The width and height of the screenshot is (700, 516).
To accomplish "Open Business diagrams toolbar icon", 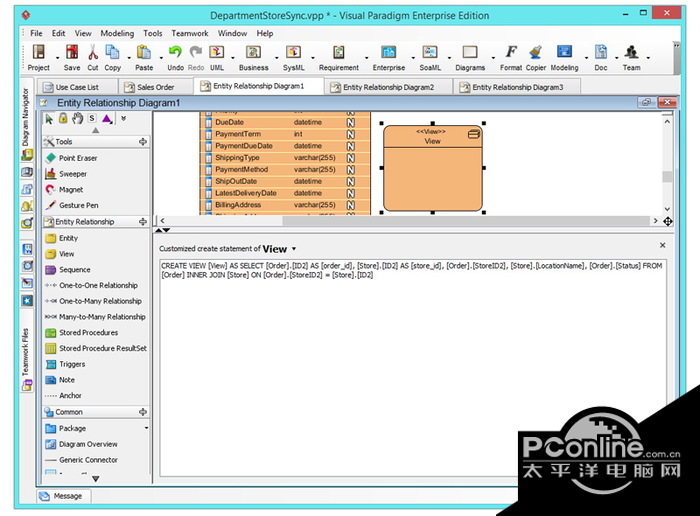I will pyautogui.click(x=254, y=52).
